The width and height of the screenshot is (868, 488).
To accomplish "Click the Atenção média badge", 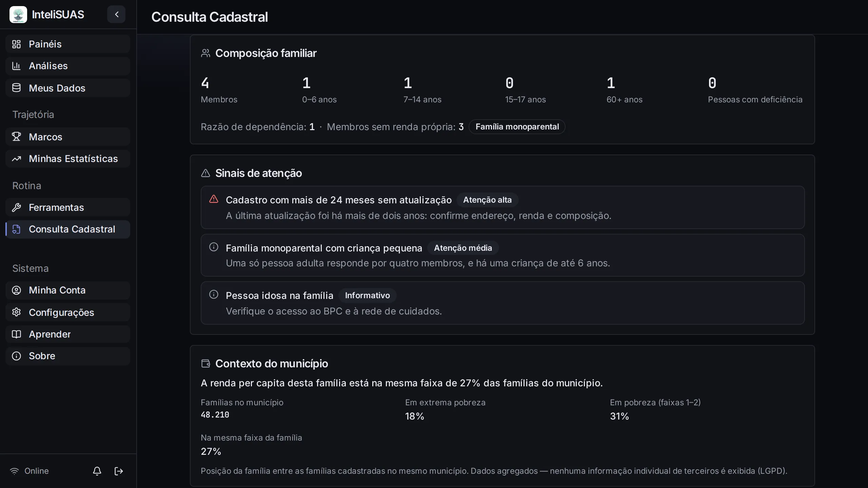I will click(463, 248).
